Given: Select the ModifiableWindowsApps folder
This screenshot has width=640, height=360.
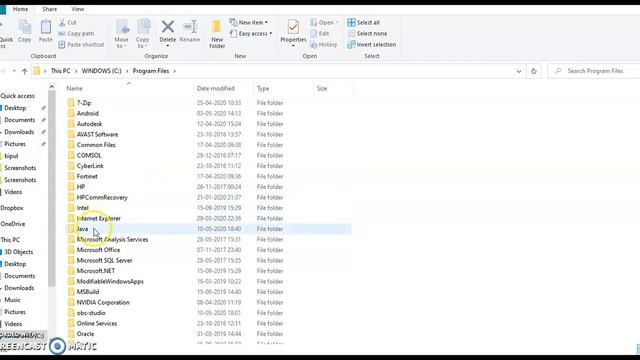Looking at the screenshot, I should [x=110, y=282].
